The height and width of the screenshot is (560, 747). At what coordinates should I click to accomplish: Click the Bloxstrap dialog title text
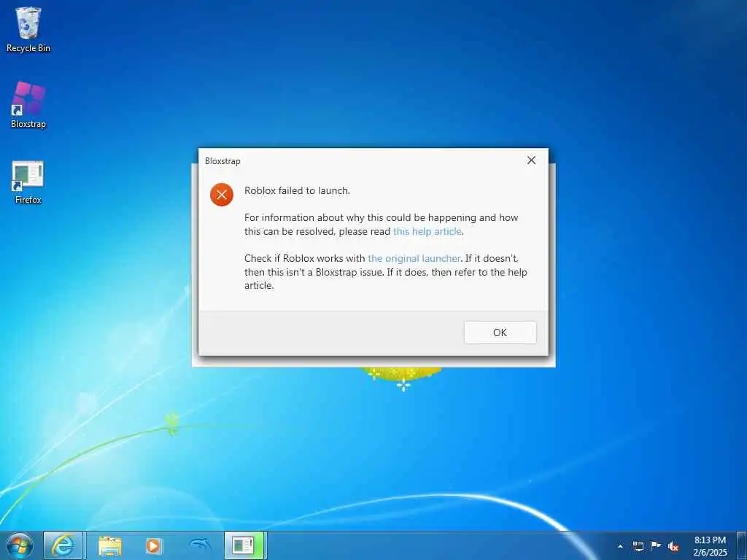pos(222,161)
